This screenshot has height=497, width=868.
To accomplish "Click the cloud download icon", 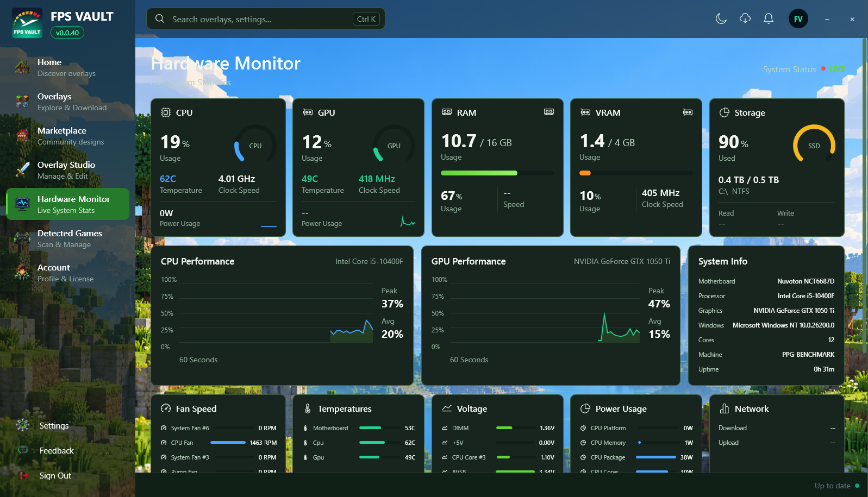I will coord(745,19).
